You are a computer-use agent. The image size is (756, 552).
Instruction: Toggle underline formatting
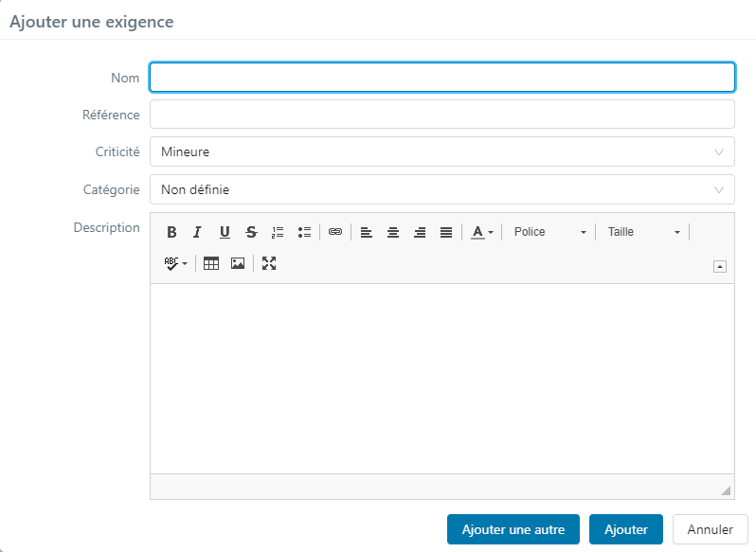coord(225,232)
